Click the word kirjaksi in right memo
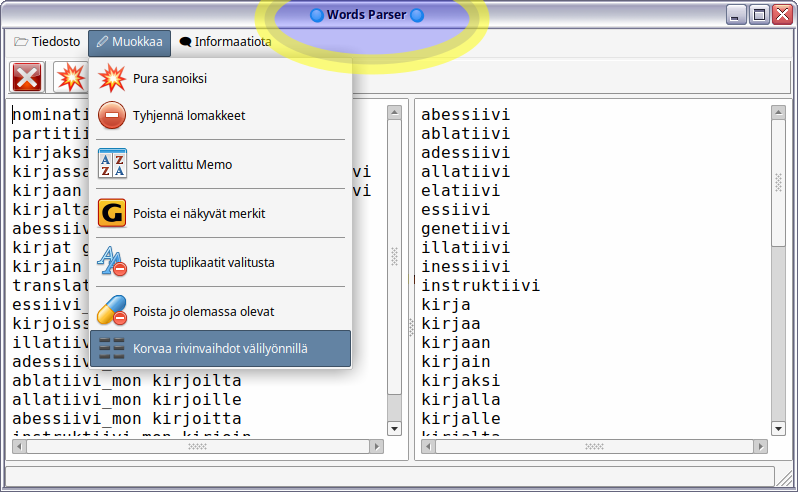The height and width of the screenshot is (492, 798). tap(460, 381)
